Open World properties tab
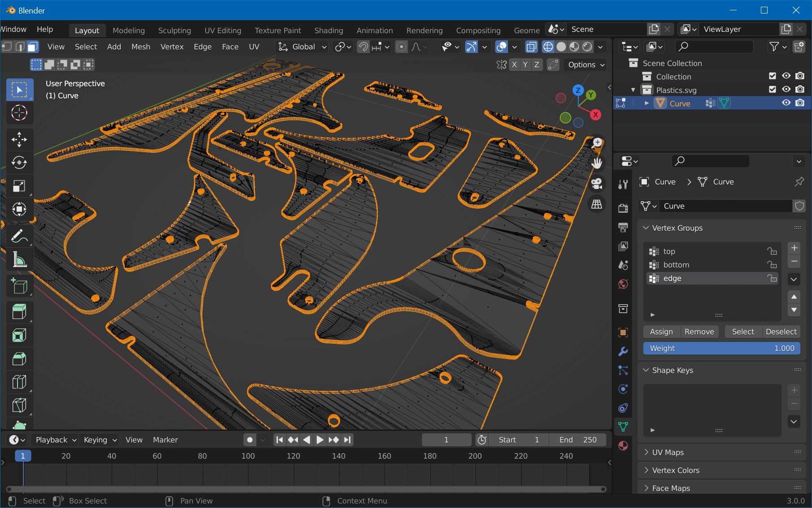 pos(623,284)
